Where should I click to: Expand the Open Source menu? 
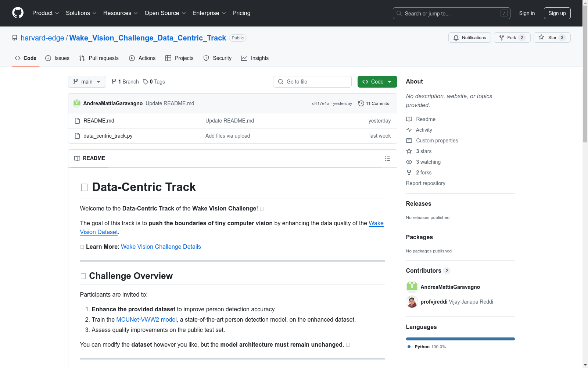165,13
